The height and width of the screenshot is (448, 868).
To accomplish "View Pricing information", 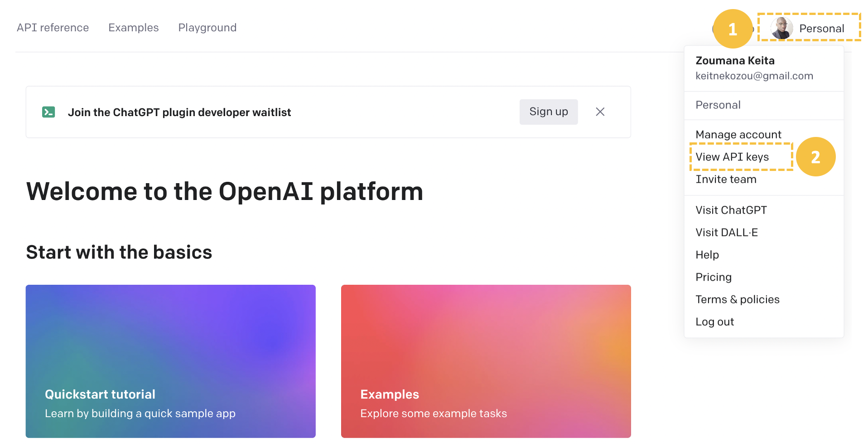I will coord(714,277).
